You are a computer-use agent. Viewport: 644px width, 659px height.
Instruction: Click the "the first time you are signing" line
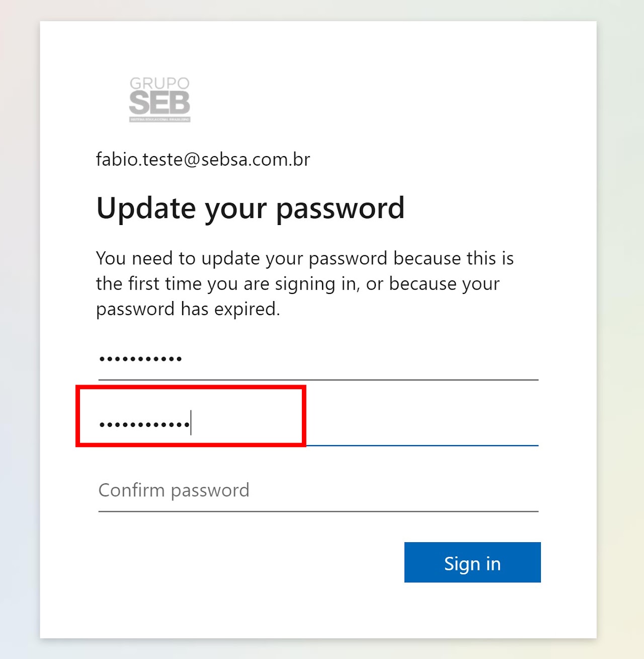pos(297,284)
